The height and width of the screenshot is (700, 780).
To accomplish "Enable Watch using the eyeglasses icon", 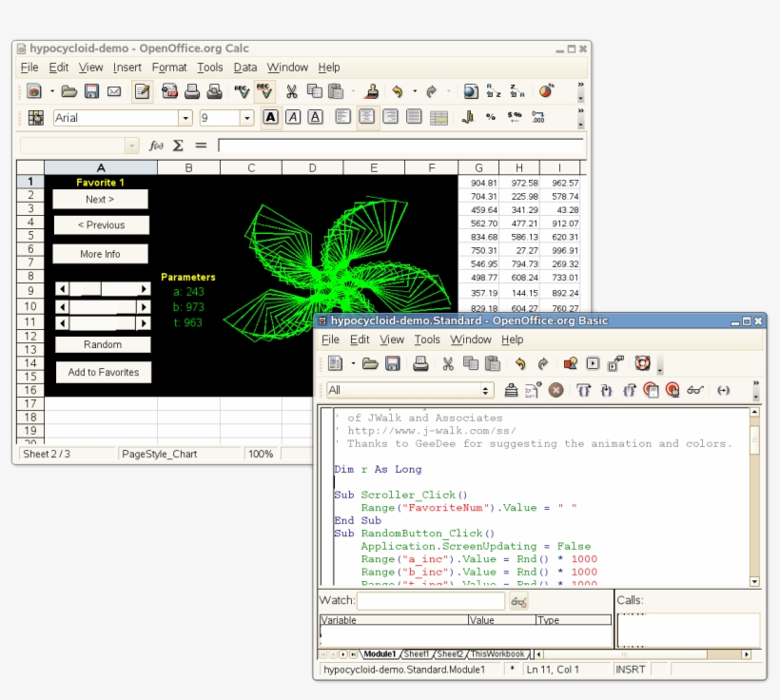I will tap(697, 389).
